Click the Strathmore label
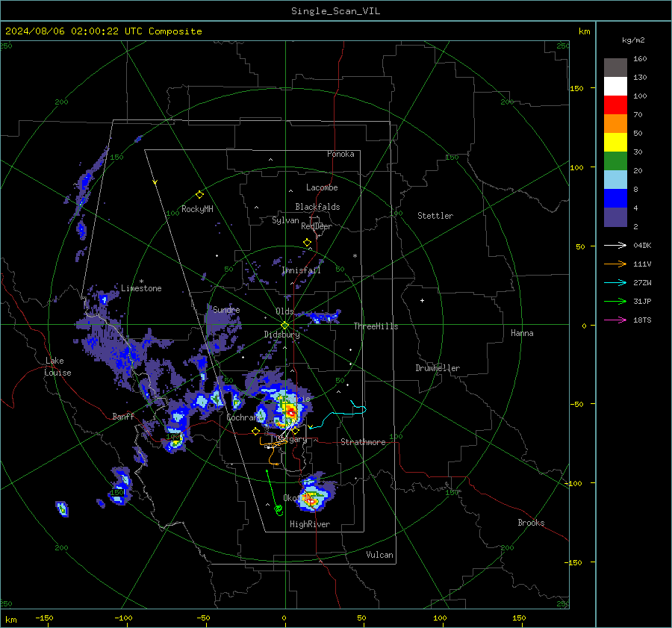The image size is (672, 628). (363, 442)
